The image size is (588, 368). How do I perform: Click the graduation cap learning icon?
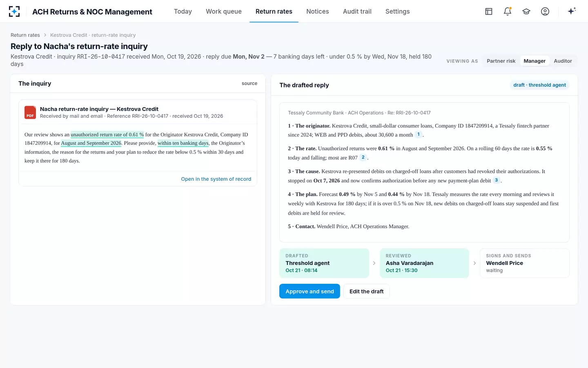pos(526,11)
